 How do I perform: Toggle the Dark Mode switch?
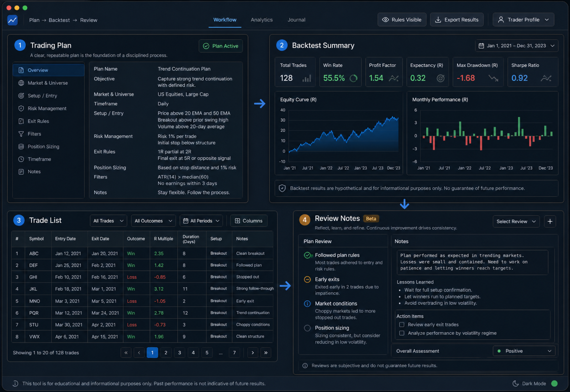[554, 383]
